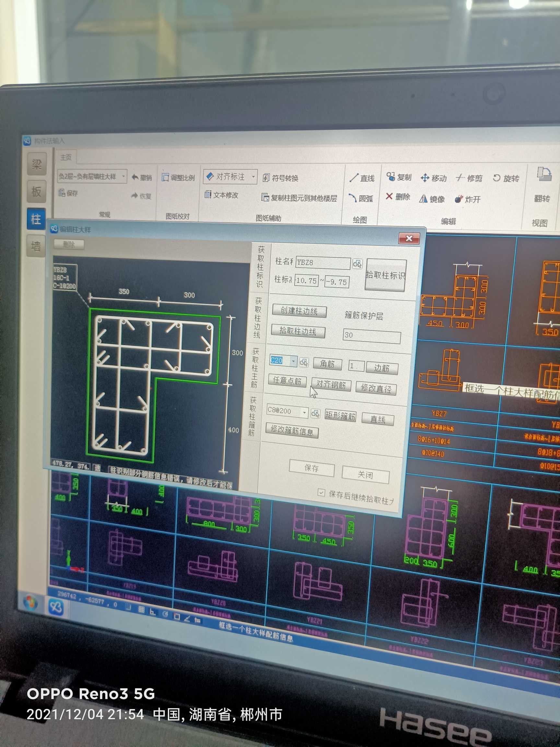Click the column name field YBZ8
The image size is (560, 747).
pyautogui.click(x=323, y=262)
